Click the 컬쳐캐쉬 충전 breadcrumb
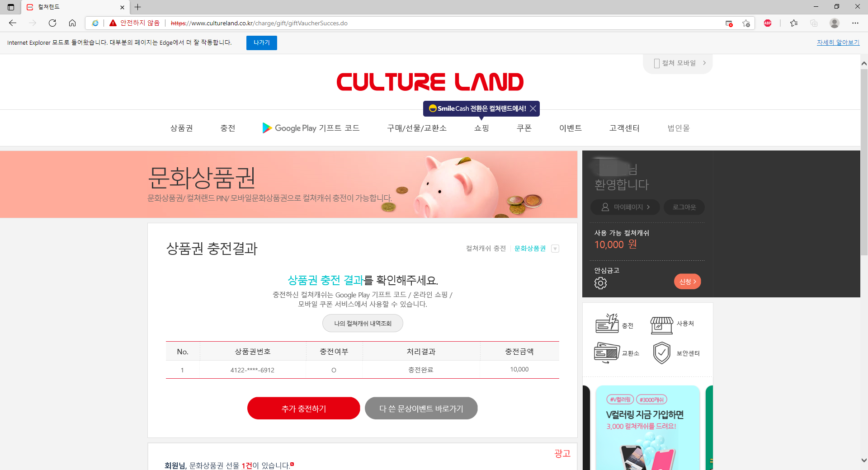Viewport: 868px width, 470px height. click(486, 249)
